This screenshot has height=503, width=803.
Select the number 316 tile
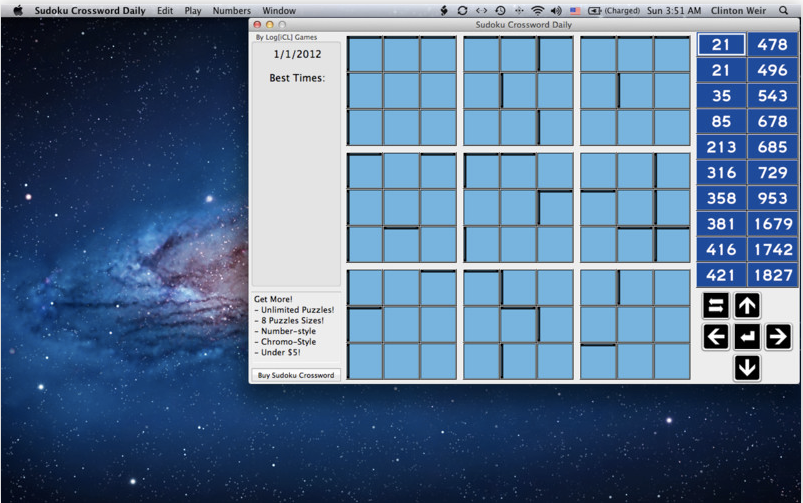click(x=721, y=173)
